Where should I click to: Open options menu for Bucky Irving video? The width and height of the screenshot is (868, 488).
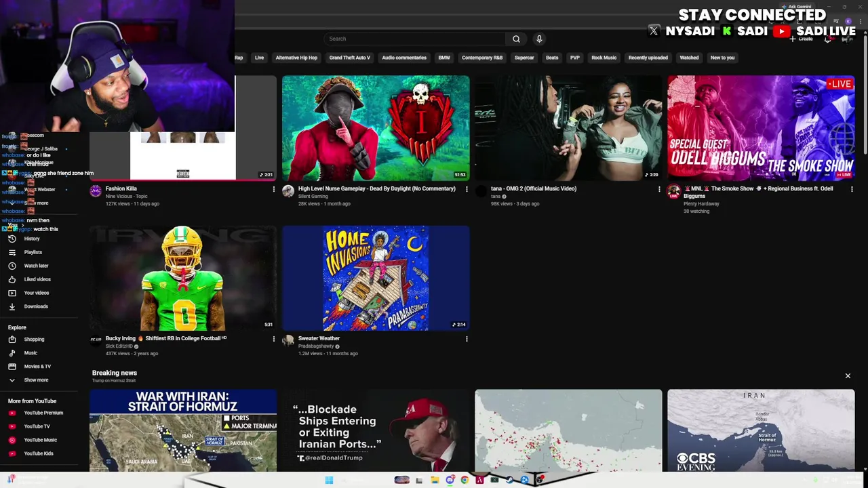click(x=274, y=339)
